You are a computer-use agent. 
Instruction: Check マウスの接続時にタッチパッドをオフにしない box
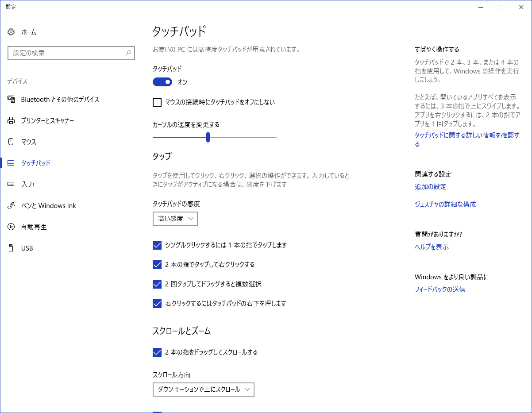pyautogui.click(x=157, y=102)
